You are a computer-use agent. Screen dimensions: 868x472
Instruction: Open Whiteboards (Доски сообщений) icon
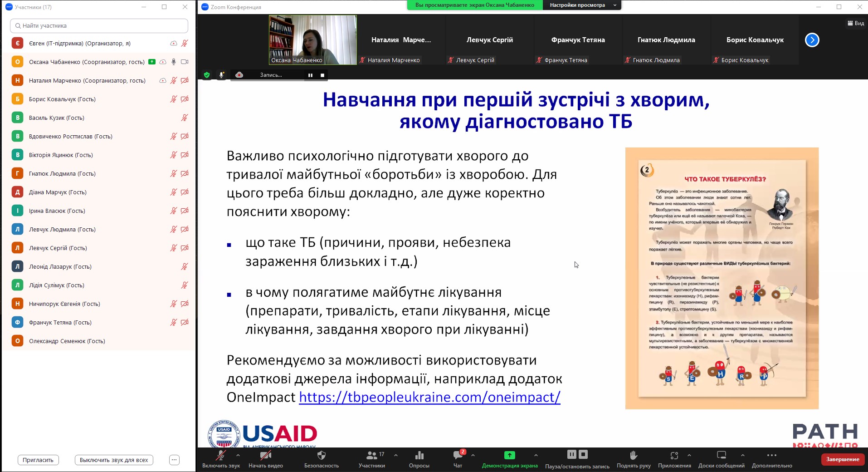point(721,456)
